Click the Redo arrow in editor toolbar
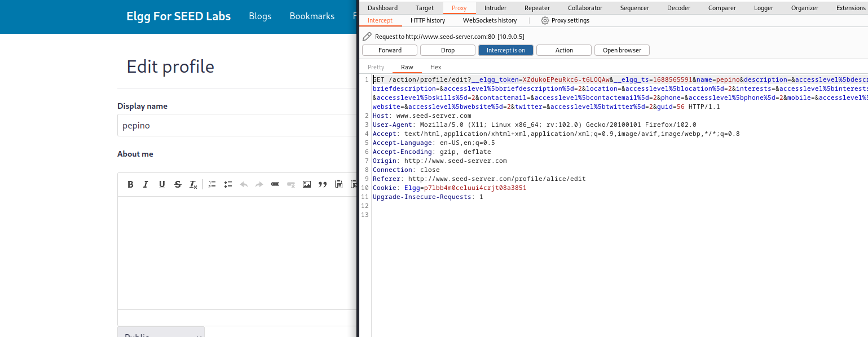Screen dimensions: 868x337 [x=259, y=184]
